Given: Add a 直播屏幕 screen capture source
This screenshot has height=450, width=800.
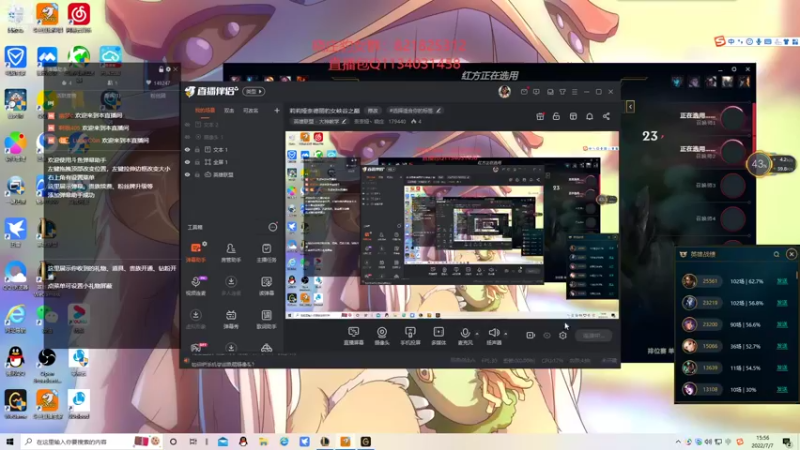Looking at the screenshot, I should coord(353,336).
